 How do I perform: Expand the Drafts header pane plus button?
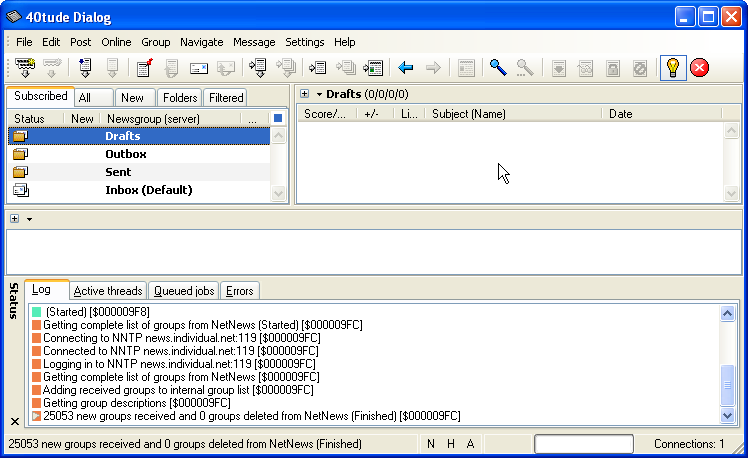(x=304, y=94)
